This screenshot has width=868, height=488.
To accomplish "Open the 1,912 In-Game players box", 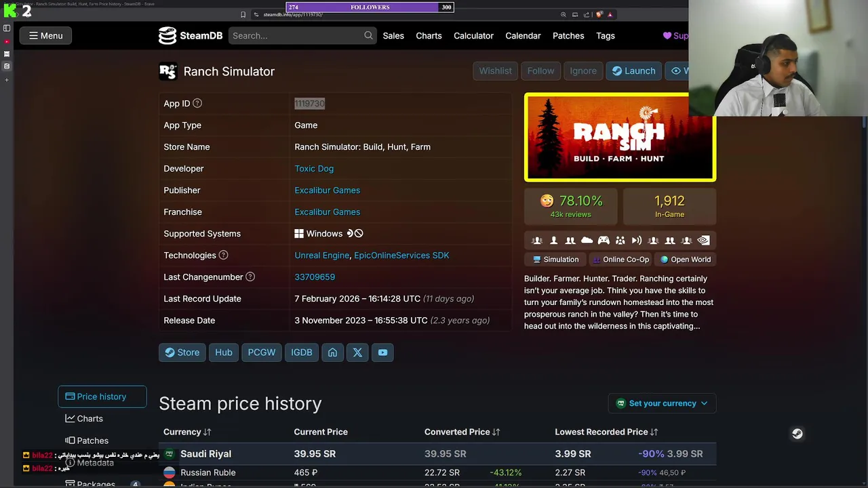I will pos(669,206).
